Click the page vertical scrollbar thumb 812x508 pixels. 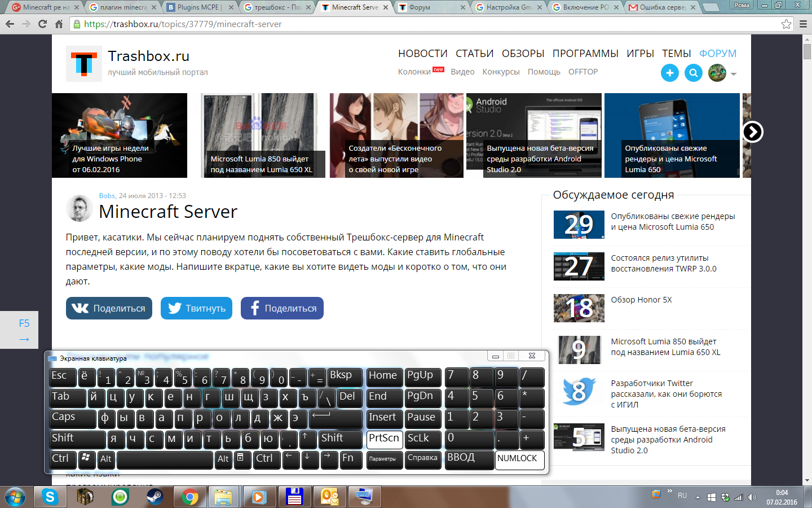(x=807, y=51)
